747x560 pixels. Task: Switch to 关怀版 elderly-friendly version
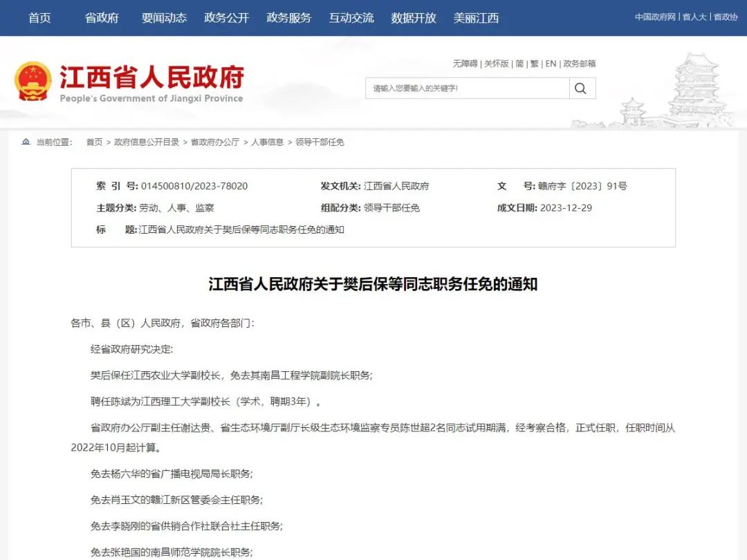pos(496,64)
